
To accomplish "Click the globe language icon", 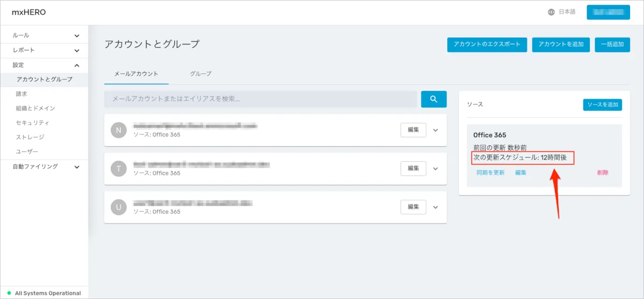I will [551, 12].
